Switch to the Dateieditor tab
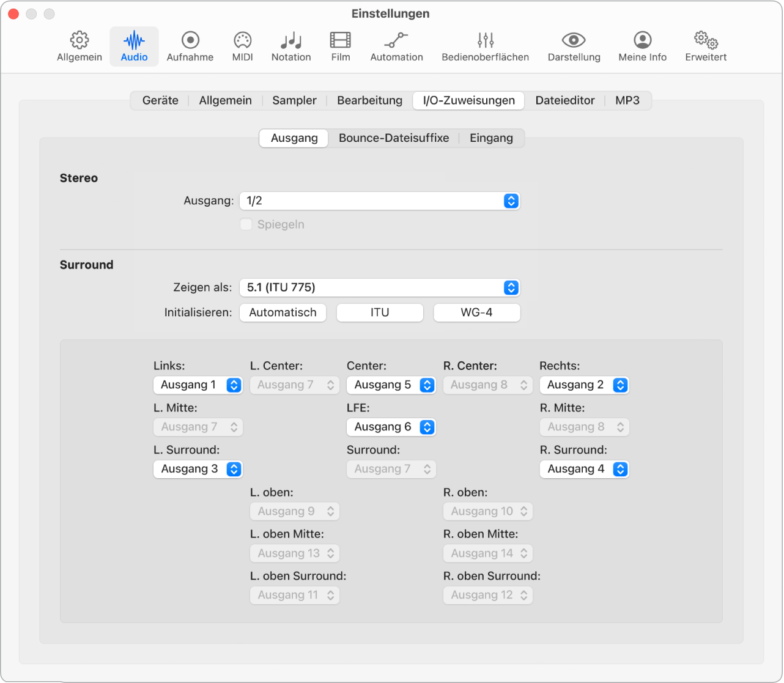 [x=565, y=100]
